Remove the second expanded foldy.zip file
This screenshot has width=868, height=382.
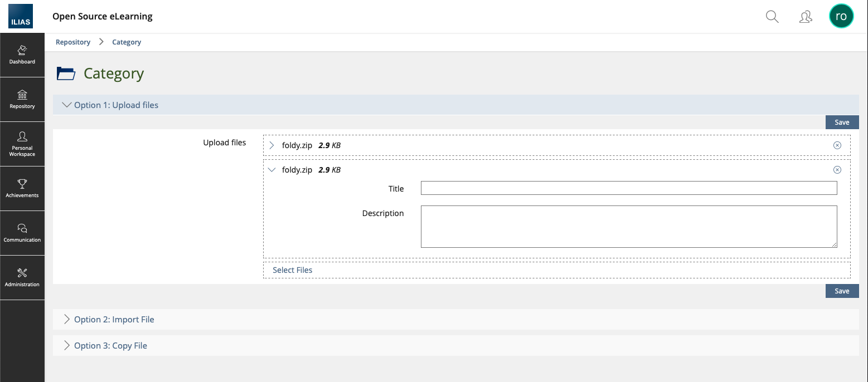click(x=837, y=170)
